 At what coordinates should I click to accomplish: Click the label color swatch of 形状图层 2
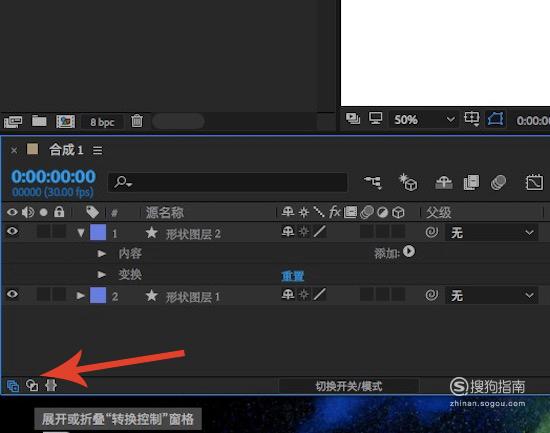tap(98, 232)
